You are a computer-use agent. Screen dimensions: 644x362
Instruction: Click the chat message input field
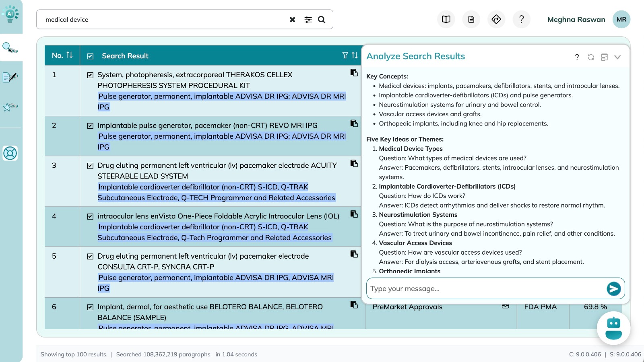pos(485,289)
